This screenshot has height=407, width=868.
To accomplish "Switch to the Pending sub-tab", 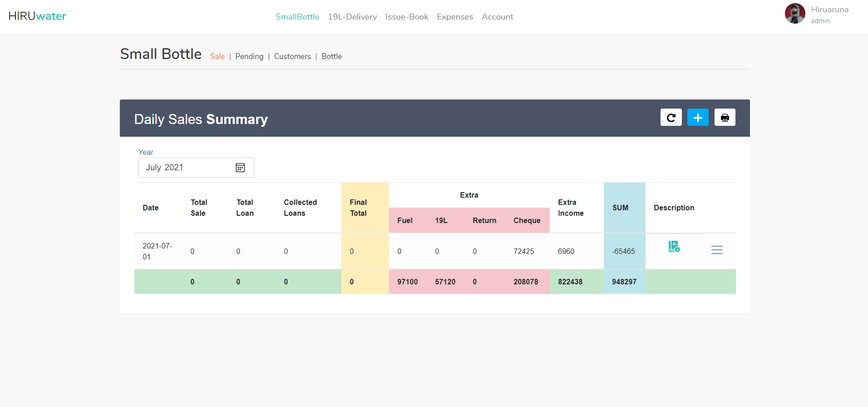I will [249, 56].
